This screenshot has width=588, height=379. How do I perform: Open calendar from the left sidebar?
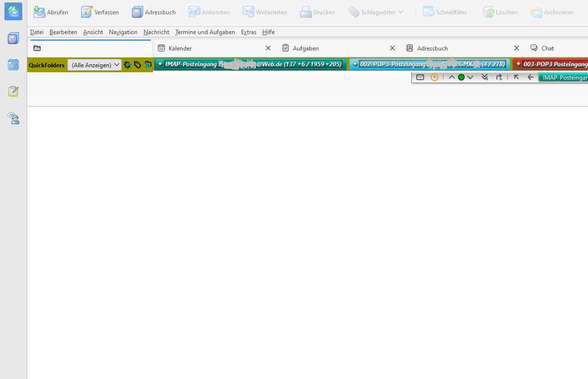pyautogui.click(x=13, y=64)
